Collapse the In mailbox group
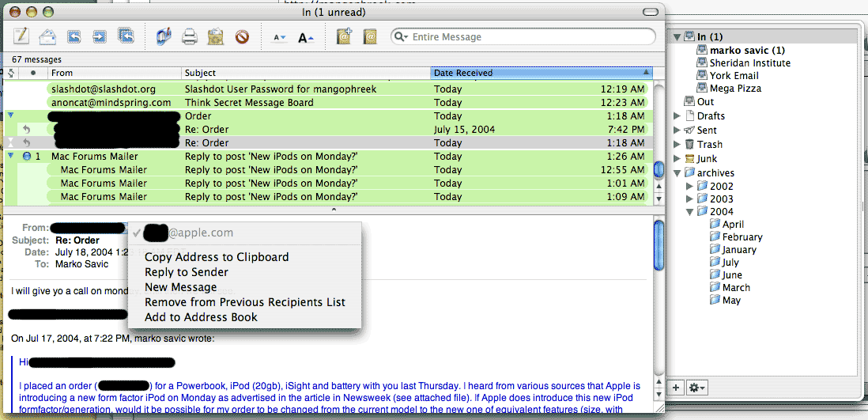This screenshot has height=420, width=868. [677, 37]
